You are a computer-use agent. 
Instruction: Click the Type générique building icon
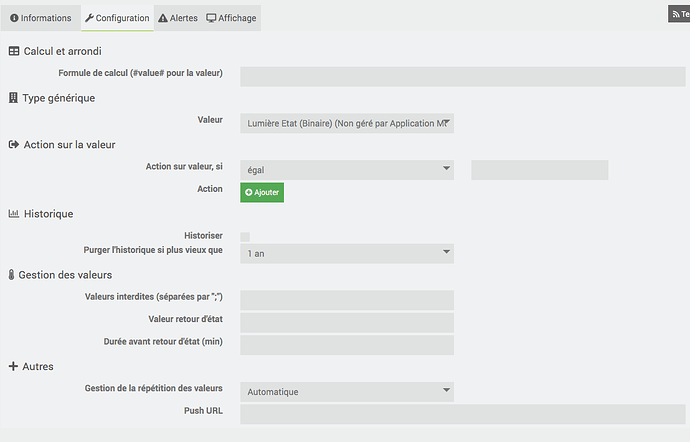(14, 98)
